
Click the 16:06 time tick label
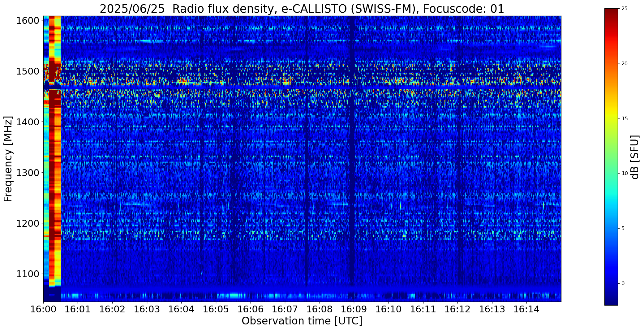tap(251, 309)
